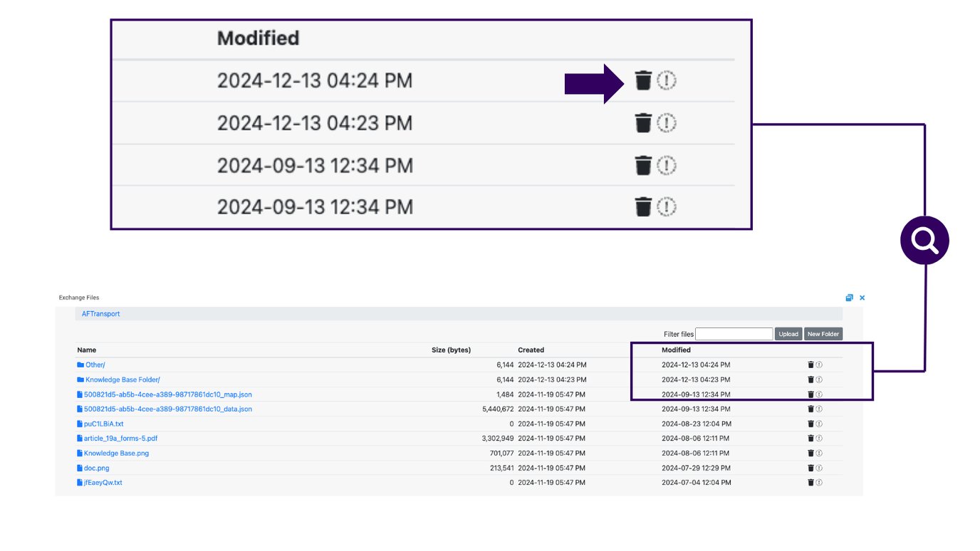Open the 500821d5 _map.json file link
Image resolution: width=980 pixels, height=551 pixels.
[165, 394]
